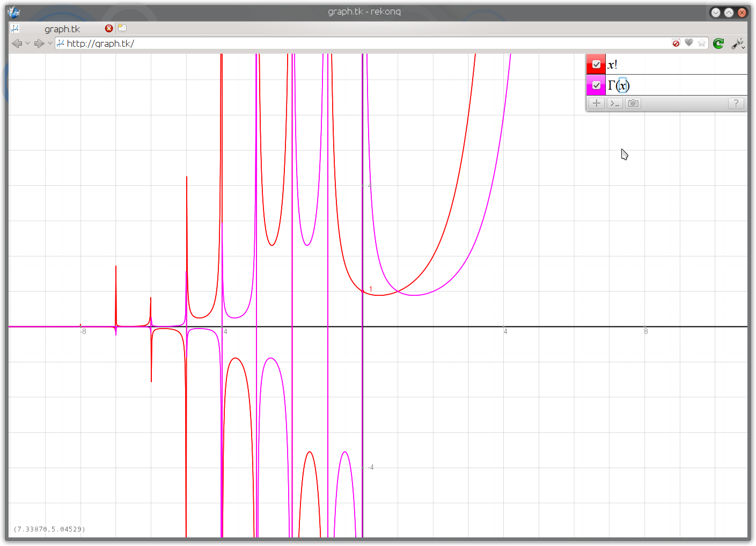Uncheck the Γ(x) function checkbox
The width and height of the screenshot is (756, 546).
click(596, 85)
